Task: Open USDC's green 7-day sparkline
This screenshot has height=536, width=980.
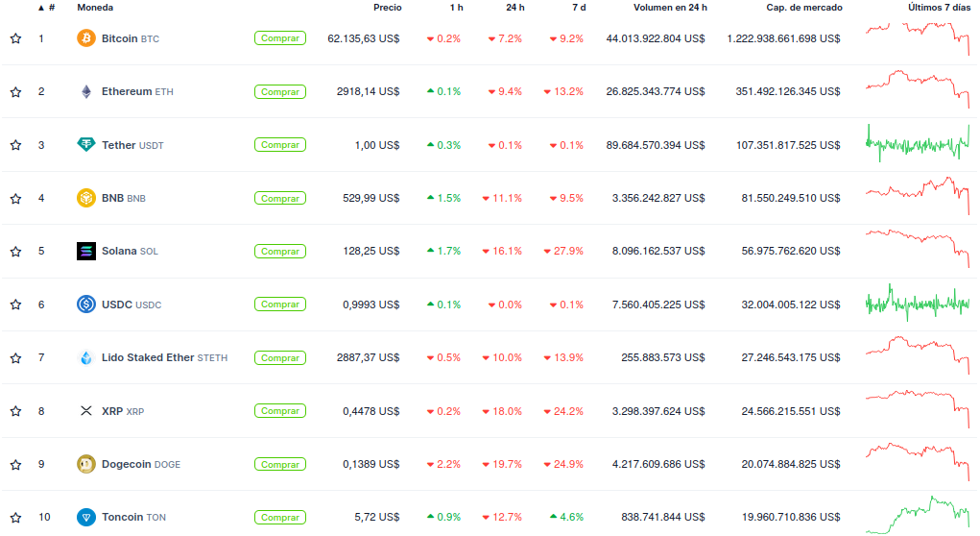Action: click(918, 303)
